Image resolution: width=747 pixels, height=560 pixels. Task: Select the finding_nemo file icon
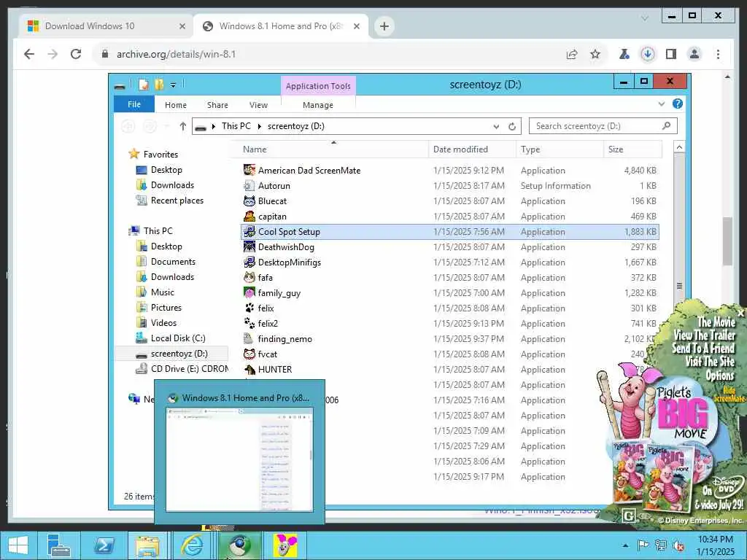click(x=248, y=338)
